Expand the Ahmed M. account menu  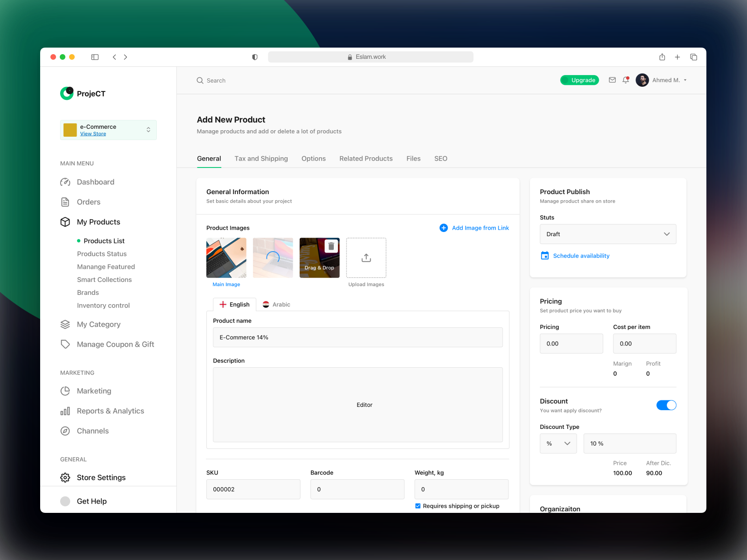(x=685, y=80)
